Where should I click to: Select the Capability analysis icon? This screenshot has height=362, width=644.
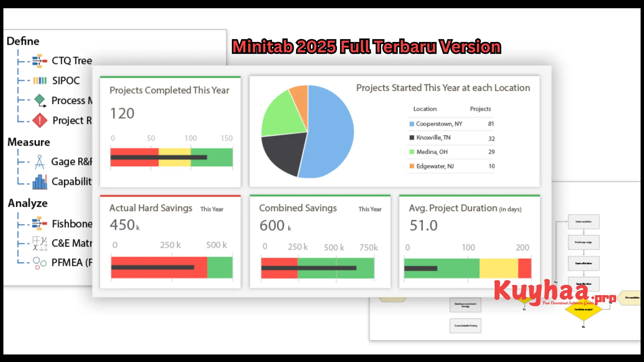tap(39, 181)
